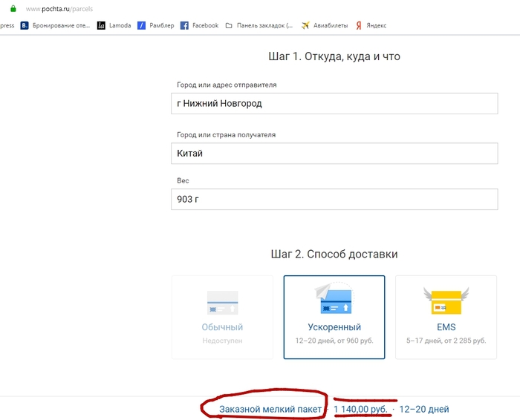The image size is (520, 420).
Task: Click the 12–20 дней delivery time link
Action: [424, 410]
